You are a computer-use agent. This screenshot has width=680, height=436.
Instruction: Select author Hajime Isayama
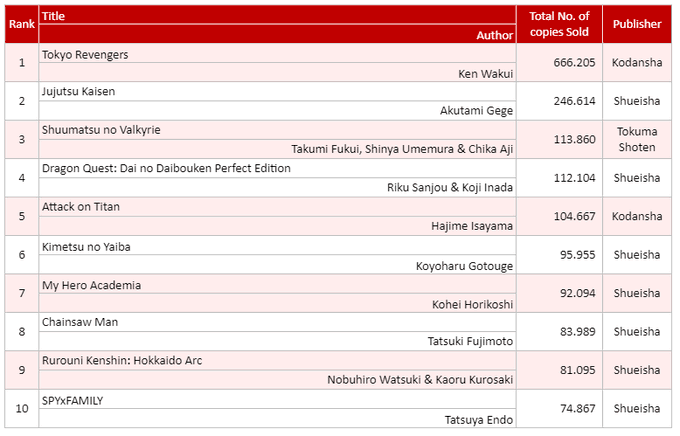tap(472, 226)
